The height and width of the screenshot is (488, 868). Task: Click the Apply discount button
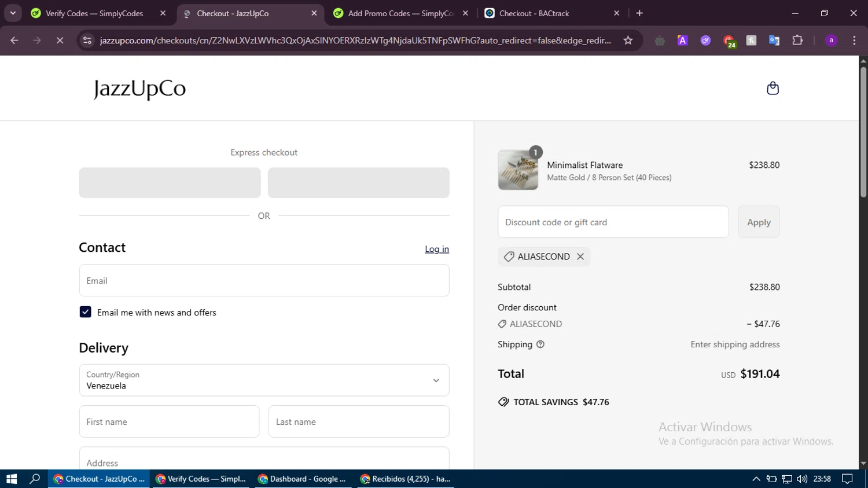(759, 222)
